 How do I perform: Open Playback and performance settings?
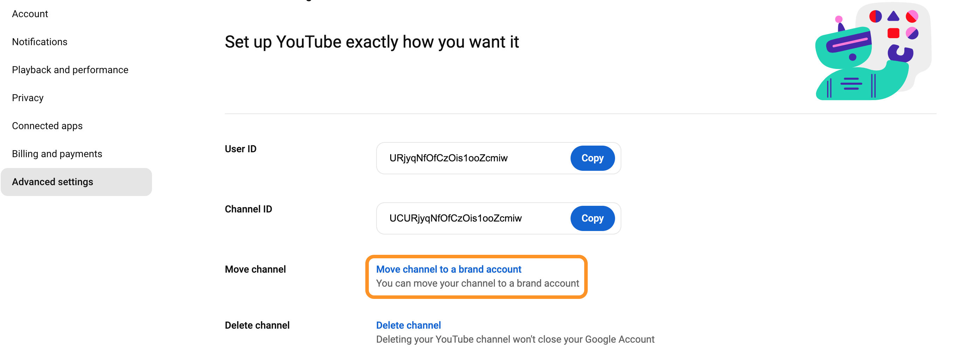pyautogui.click(x=70, y=70)
